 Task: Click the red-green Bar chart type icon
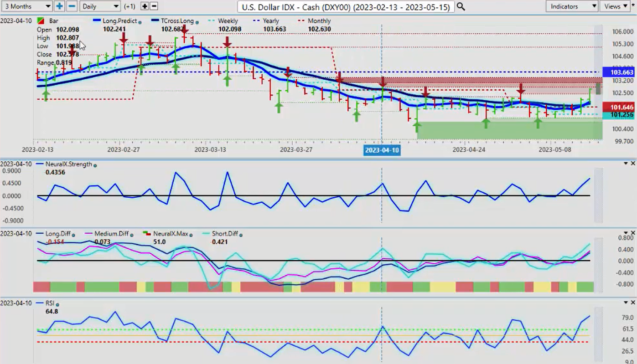41,21
